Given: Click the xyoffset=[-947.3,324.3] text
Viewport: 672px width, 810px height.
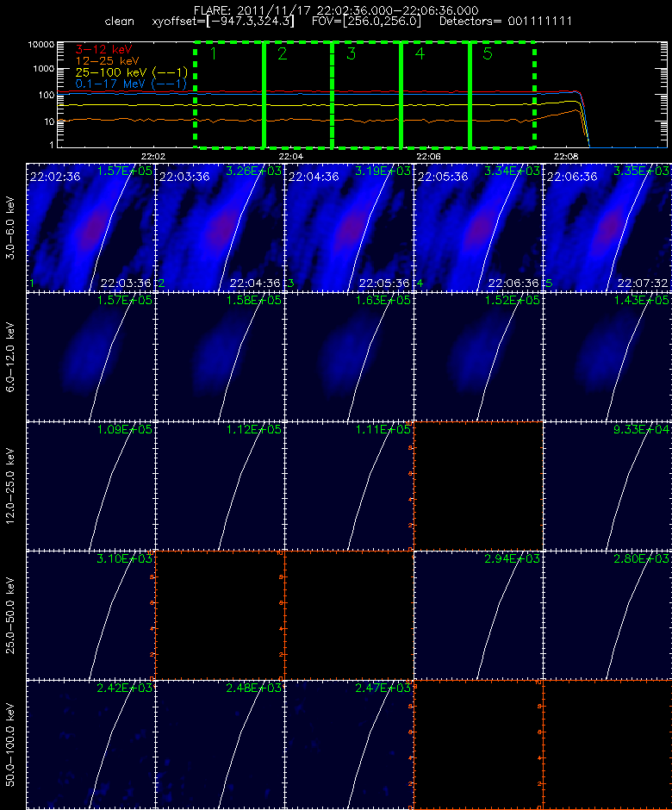Looking at the screenshot, I should pyautogui.click(x=223, y=22).
